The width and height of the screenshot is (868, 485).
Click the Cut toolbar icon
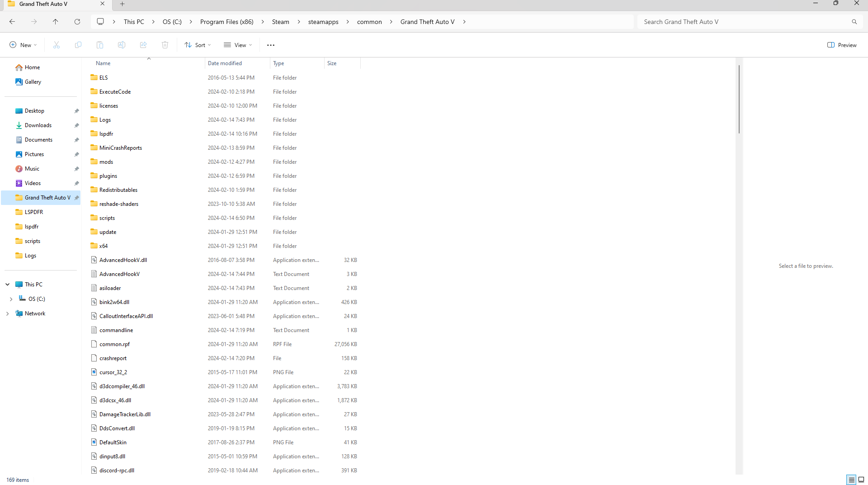tap(57, 45)
